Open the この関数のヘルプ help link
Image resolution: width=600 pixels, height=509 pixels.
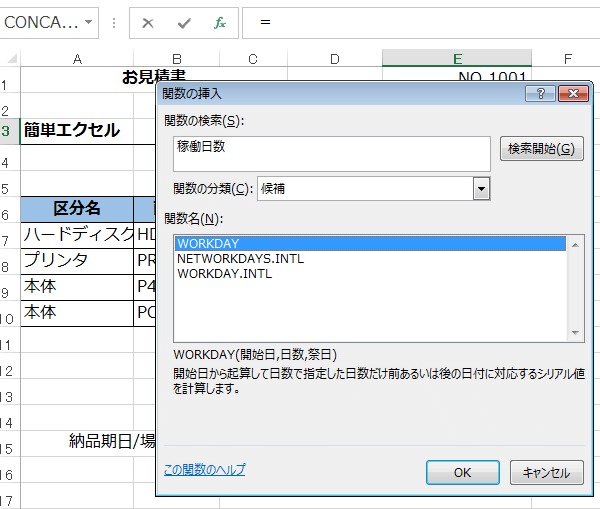[204, 469]
